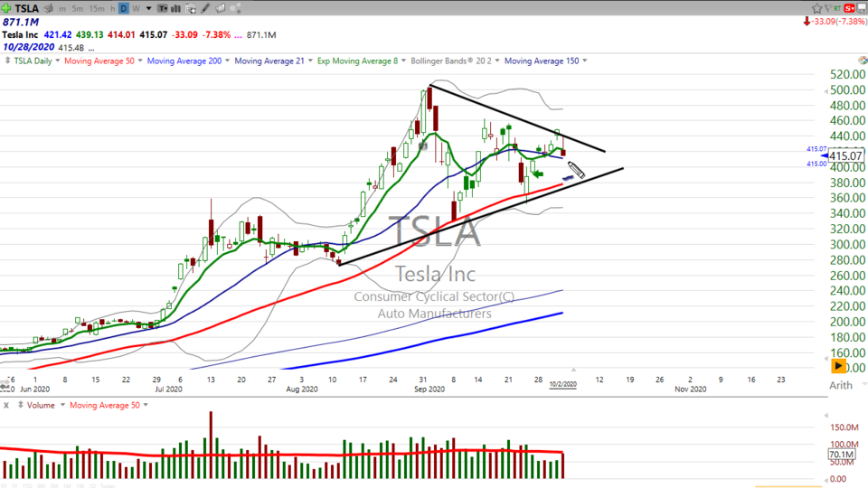Open the Moving Average 200 dropdown
868x488 pixels.
pos(227,61)
